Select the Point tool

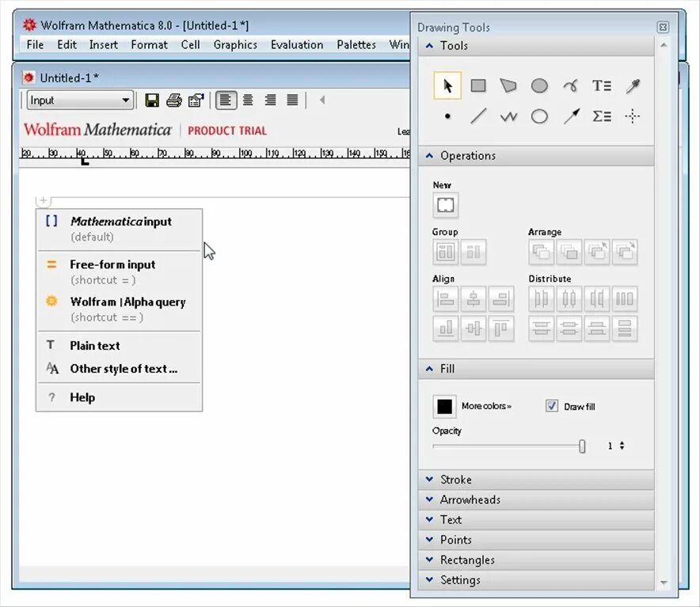[x=447, y=116]
